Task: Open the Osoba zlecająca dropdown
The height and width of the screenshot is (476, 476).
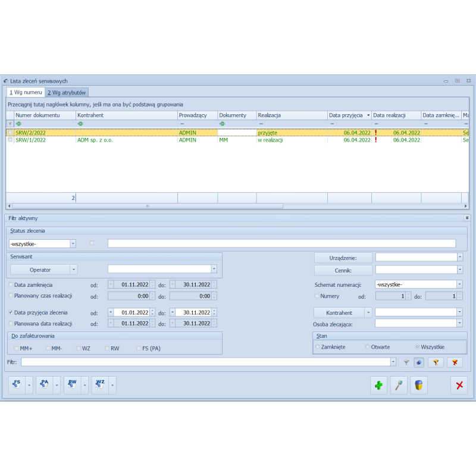Action: pos(459,323)
